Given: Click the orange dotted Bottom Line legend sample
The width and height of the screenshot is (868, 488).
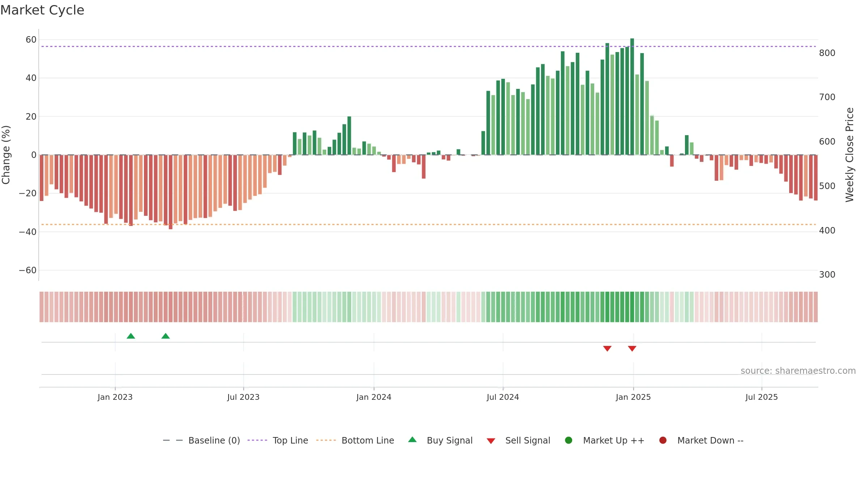Looking at the screenshot, I should tap(326, 440).
